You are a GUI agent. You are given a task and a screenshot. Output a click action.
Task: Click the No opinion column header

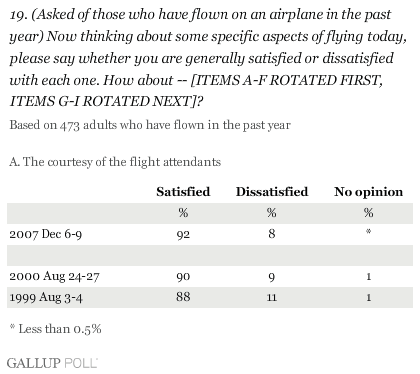pos(368,192)
